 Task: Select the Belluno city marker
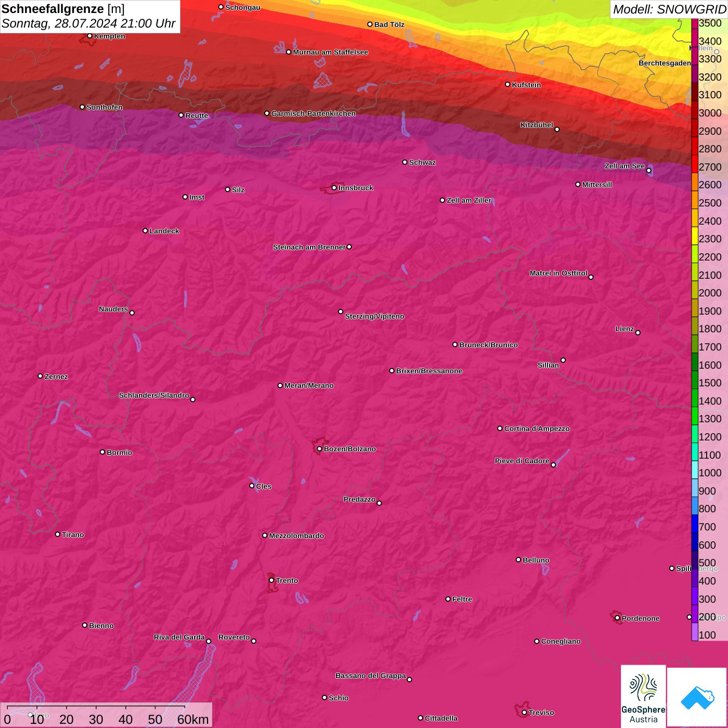tap(518, 560)
